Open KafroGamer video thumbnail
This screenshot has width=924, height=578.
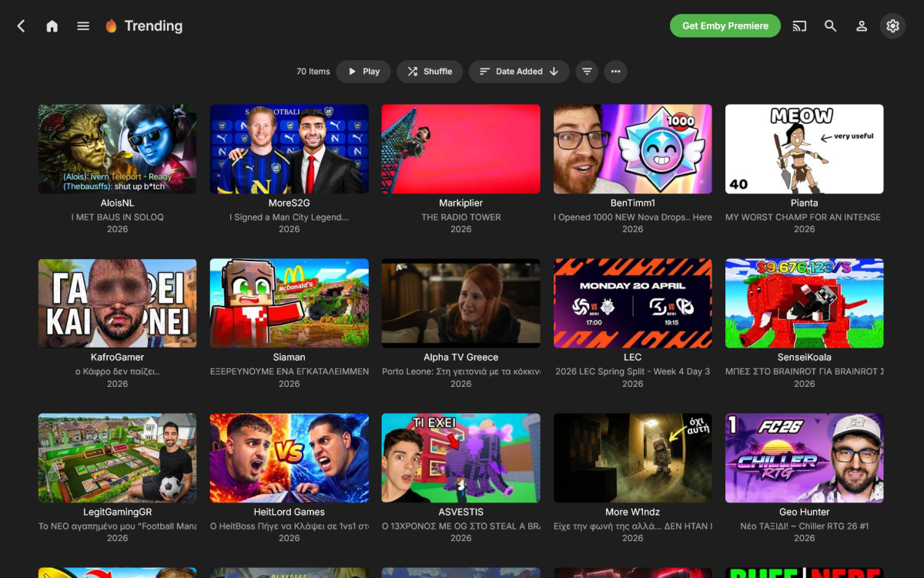coord(117,304)
